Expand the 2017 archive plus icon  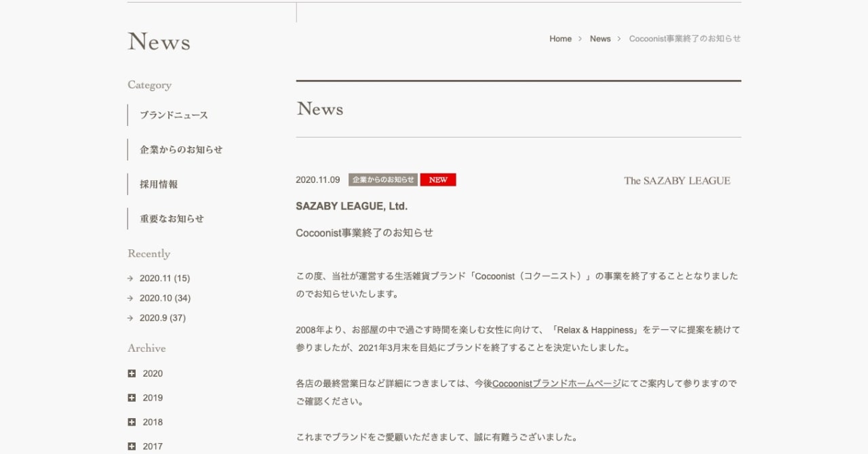click(132, 447)
